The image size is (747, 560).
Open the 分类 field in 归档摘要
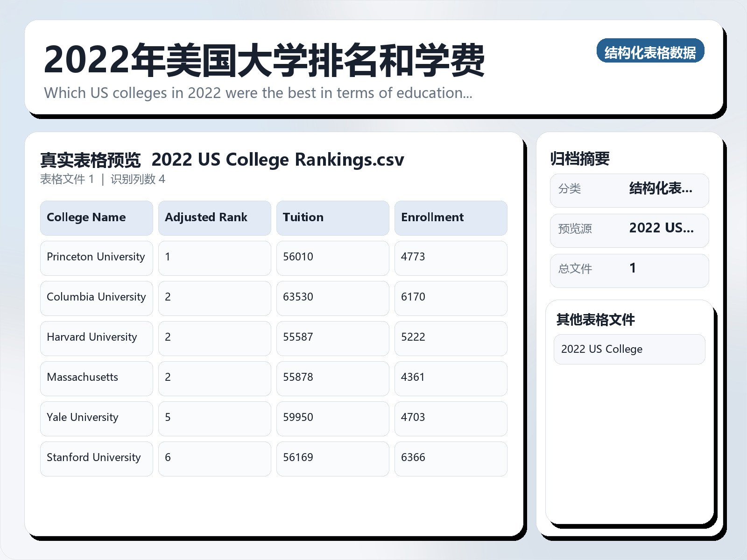(629, 190)
